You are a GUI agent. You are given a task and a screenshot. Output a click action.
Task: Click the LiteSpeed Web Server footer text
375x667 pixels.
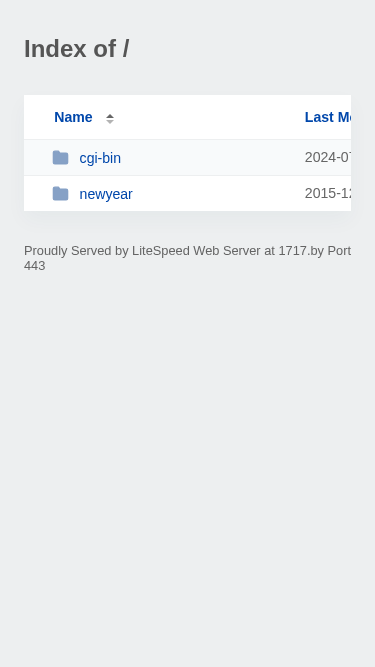click(x=196, y=251)
